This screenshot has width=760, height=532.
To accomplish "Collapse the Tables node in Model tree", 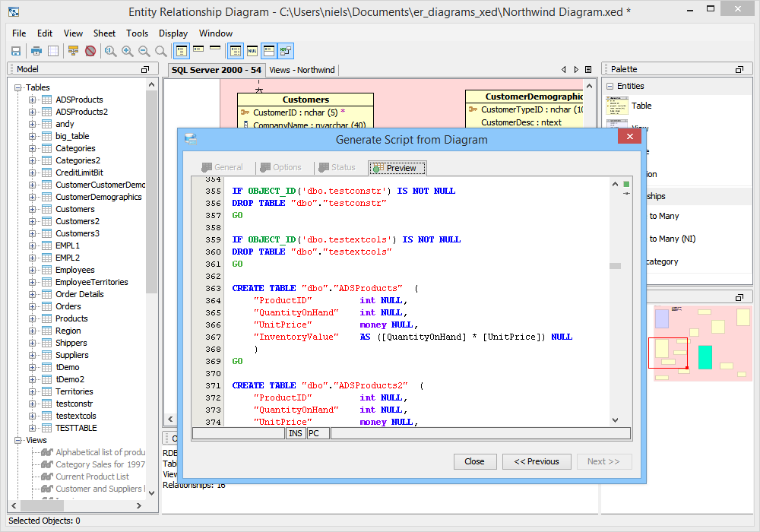I will (x=18, y=87).
